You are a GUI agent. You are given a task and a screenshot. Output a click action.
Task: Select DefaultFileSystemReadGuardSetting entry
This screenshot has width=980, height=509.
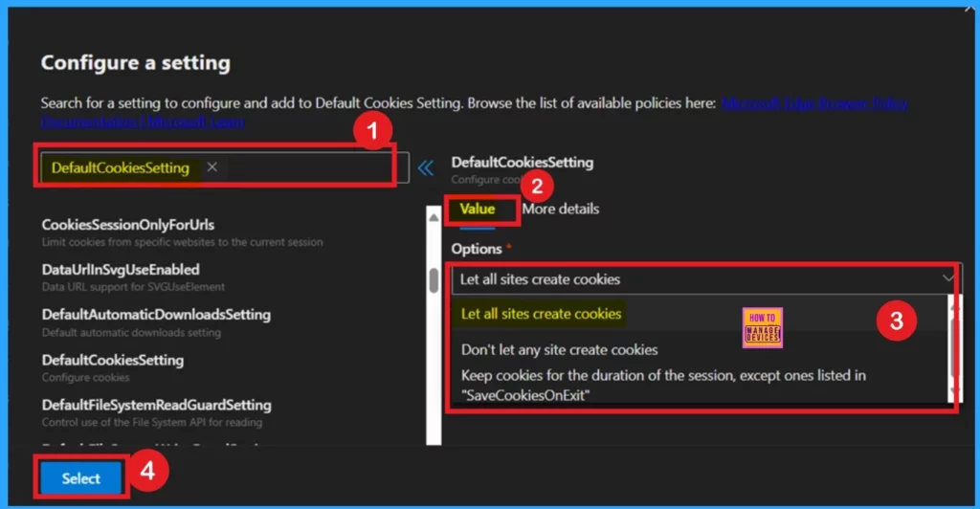pos(157,406)
